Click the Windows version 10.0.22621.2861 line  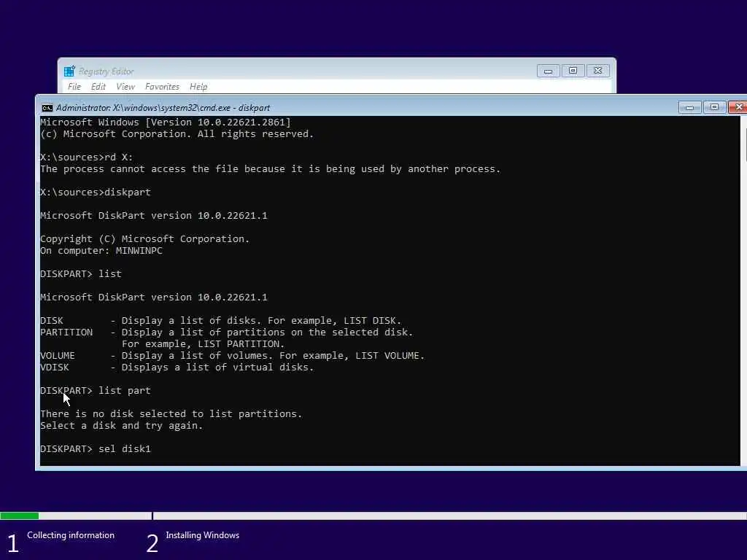pos(166,122)
